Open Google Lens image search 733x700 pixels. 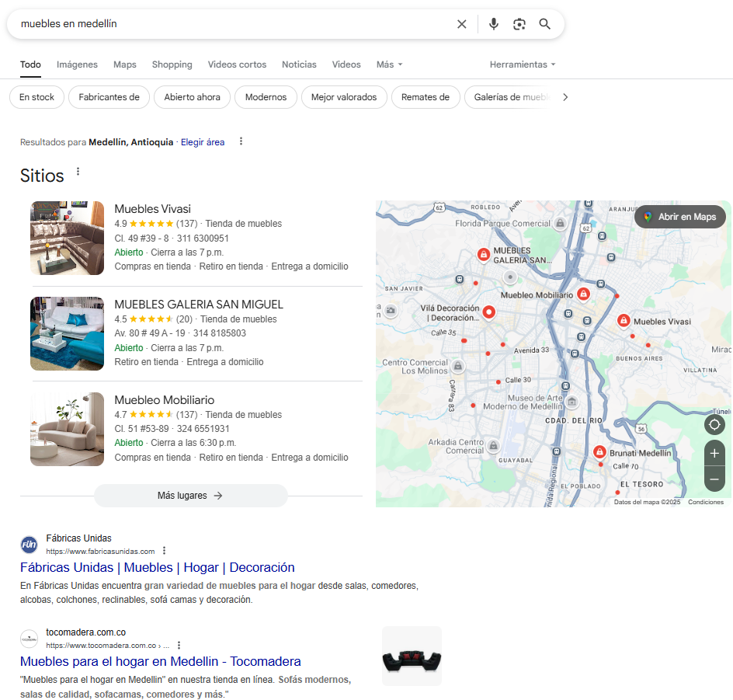tap(519, 24)
